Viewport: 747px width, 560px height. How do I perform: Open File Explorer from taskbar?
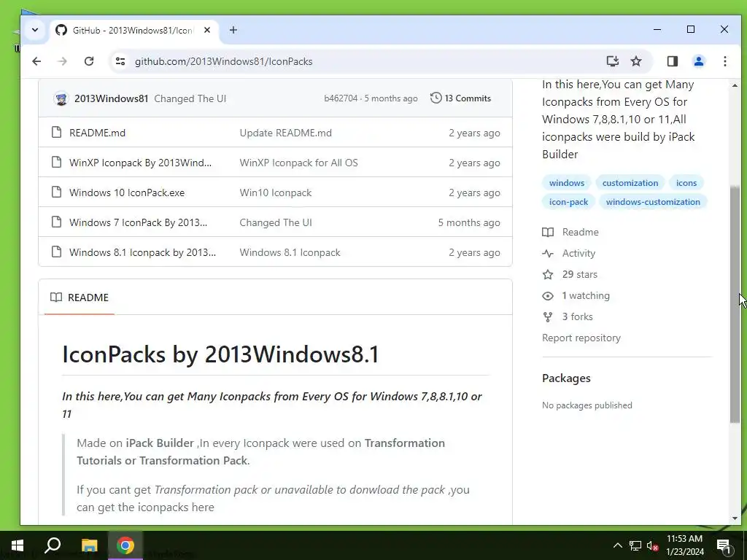[89, 545]
